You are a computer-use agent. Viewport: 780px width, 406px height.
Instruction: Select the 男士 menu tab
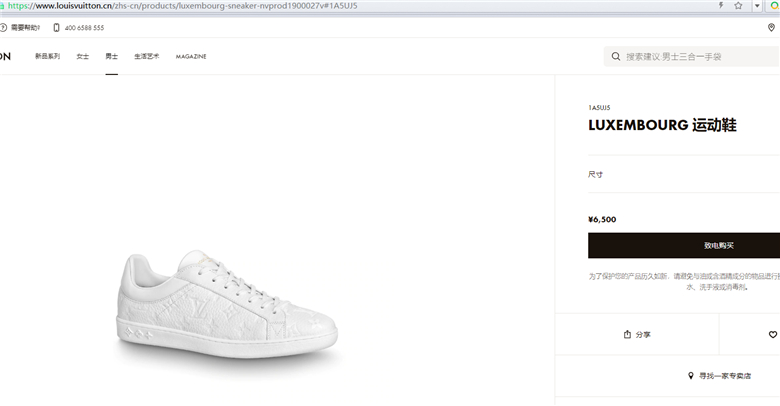click(111, 56)
